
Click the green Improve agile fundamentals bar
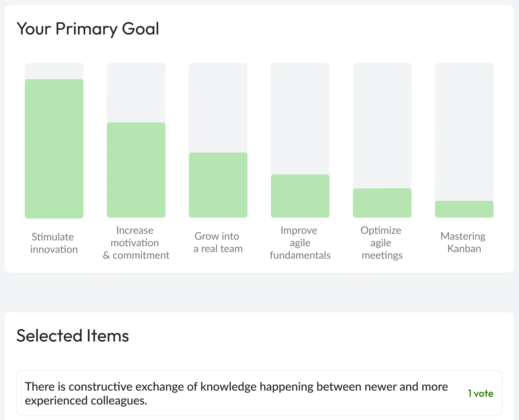[300, 196]
